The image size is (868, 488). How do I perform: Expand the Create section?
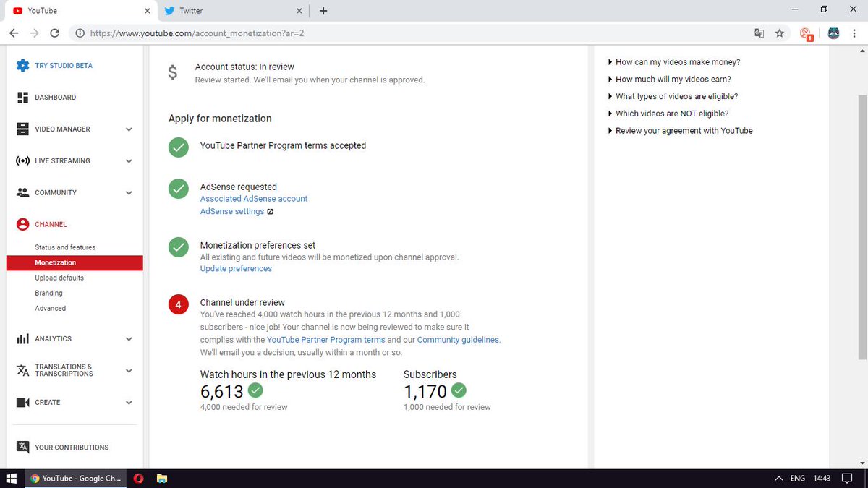point(129,403)
